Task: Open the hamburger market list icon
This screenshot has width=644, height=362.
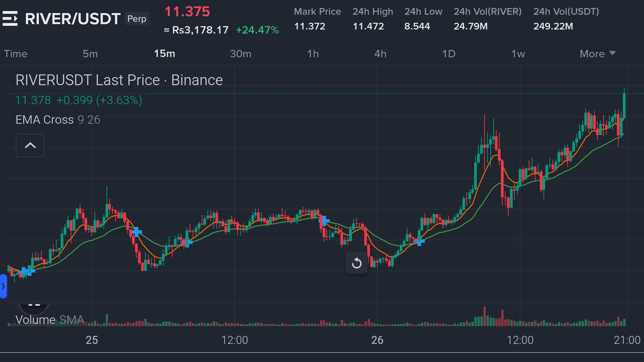Action: point(10,18)
